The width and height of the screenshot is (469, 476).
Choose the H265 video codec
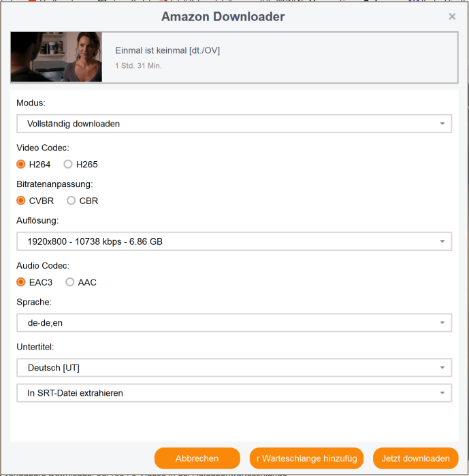click(x=68, y=165)
